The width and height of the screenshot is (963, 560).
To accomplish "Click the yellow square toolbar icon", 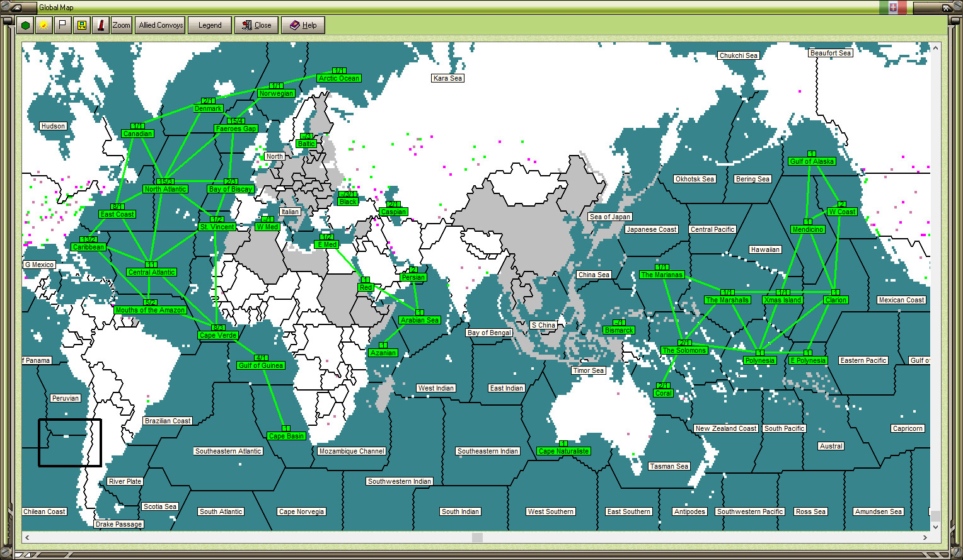I will coord(81,25).
